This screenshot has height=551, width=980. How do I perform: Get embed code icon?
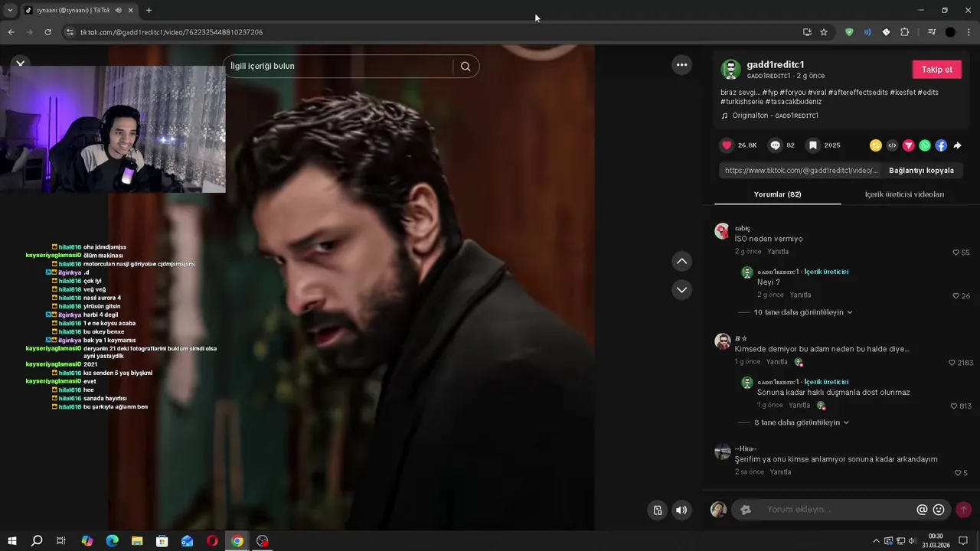pyautogui.click(x=892, y=145)
